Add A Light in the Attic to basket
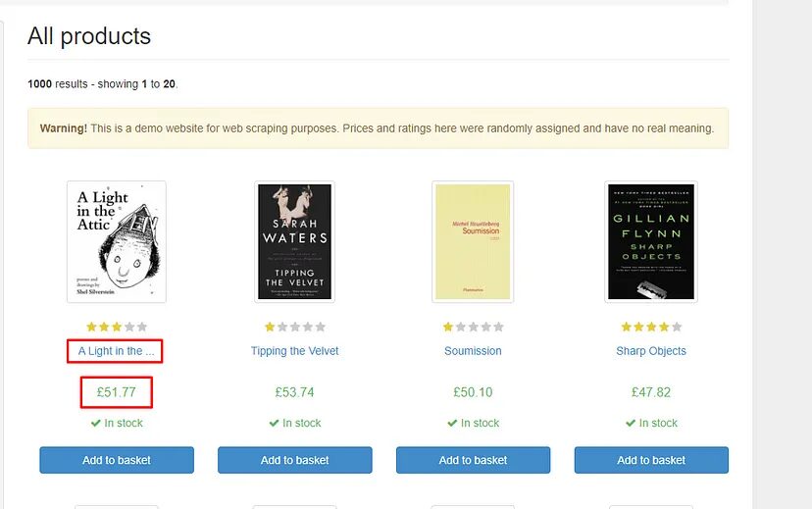Image resolution: width=812 pixels, height=509 pixels. [117, 460]
